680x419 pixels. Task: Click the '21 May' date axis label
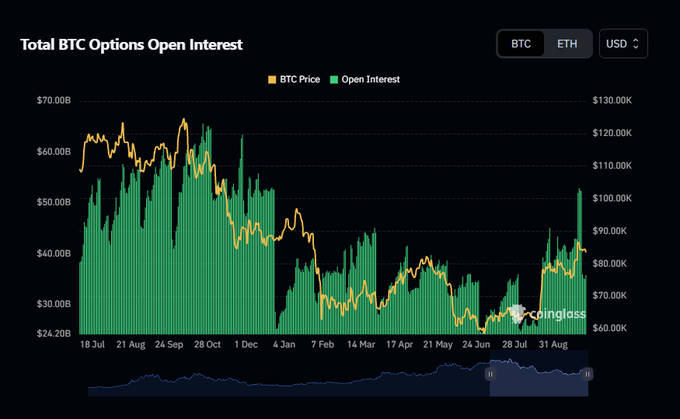tap(438, 344)
